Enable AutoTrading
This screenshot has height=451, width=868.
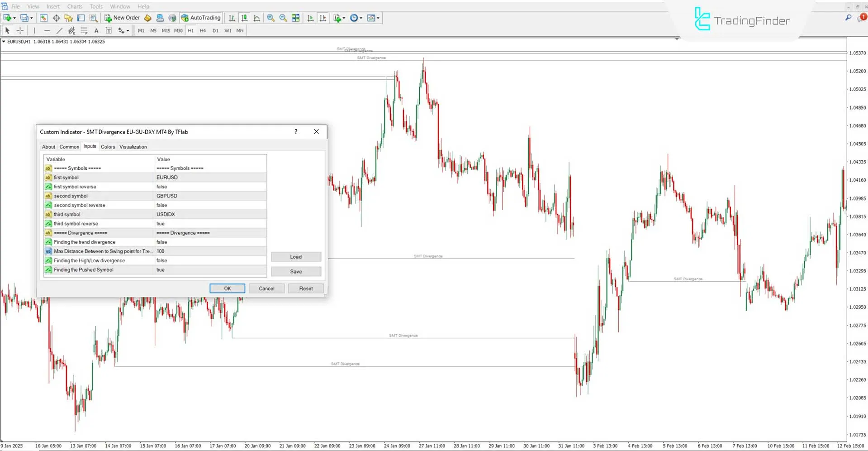pyautogui.click(x=201, y=18)
